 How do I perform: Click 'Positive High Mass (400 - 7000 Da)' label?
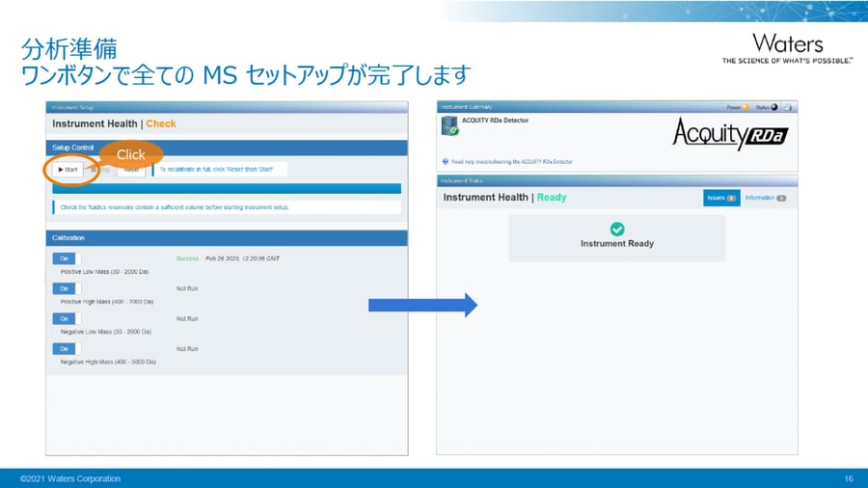click(x=107, y=302)
